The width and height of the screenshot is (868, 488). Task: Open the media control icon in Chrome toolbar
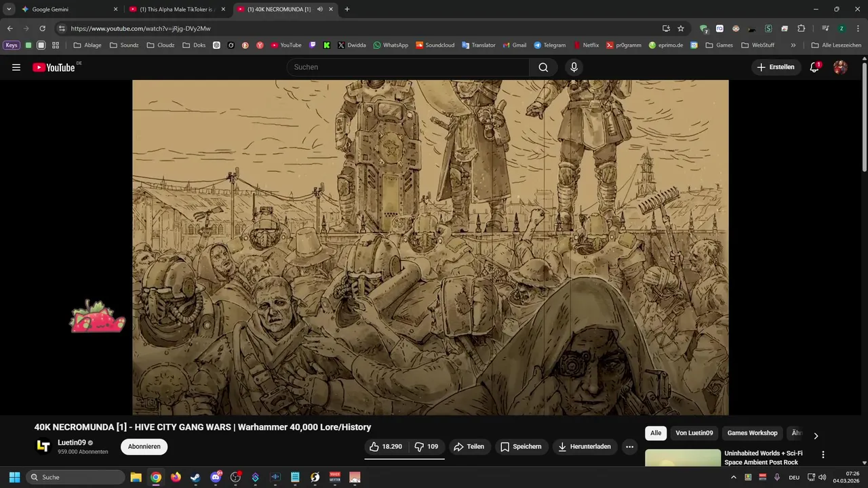[x=825, y=28]
